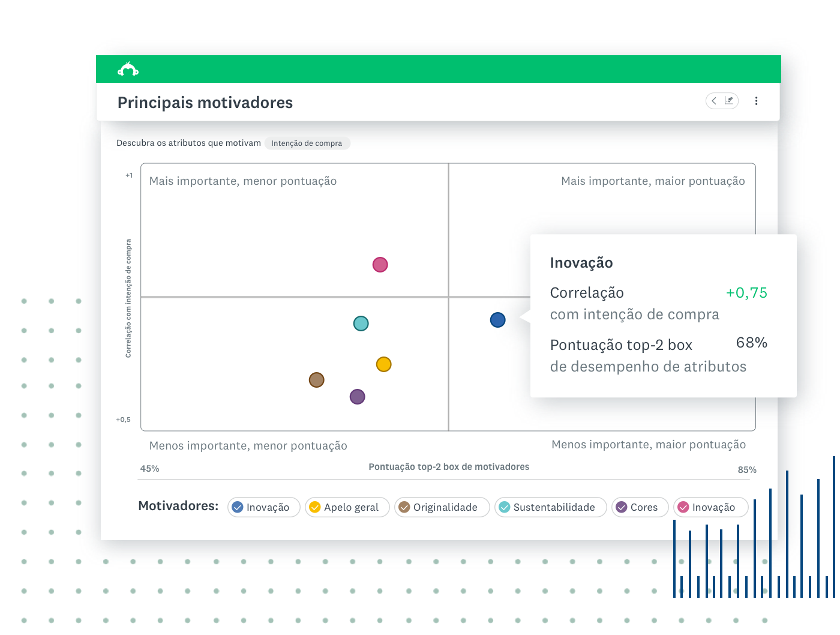Click the purple color swatch in Cores chip
This screenshot has height=635, width=840.
coord(622,507)
